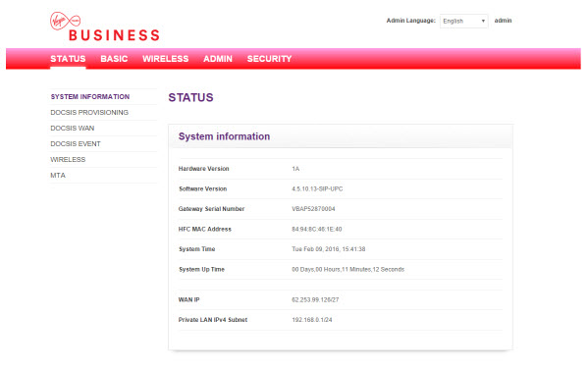Click the admin user link

pos(503,21)
